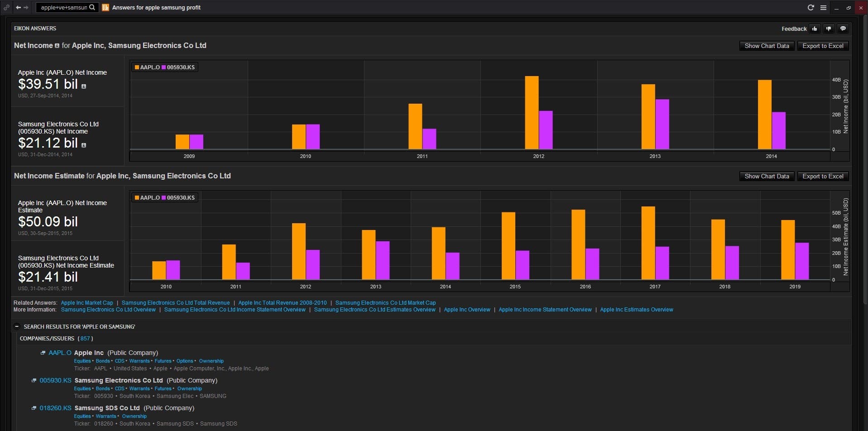Screen dimensions: 868x431
Task: Click the popup icon beside 005930.KS
Action: pos(34,380)
